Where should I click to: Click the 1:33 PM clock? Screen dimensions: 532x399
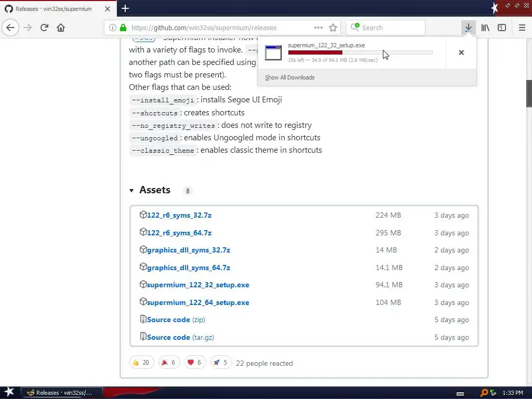[x=513, y=393]
